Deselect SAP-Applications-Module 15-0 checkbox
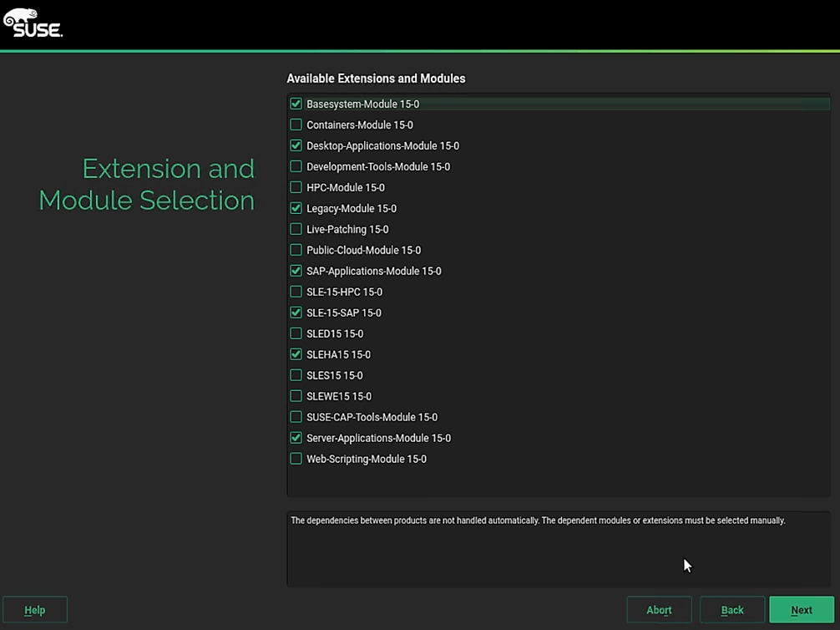Viewport: 840px width, 630px height. [x=296, y=271]
